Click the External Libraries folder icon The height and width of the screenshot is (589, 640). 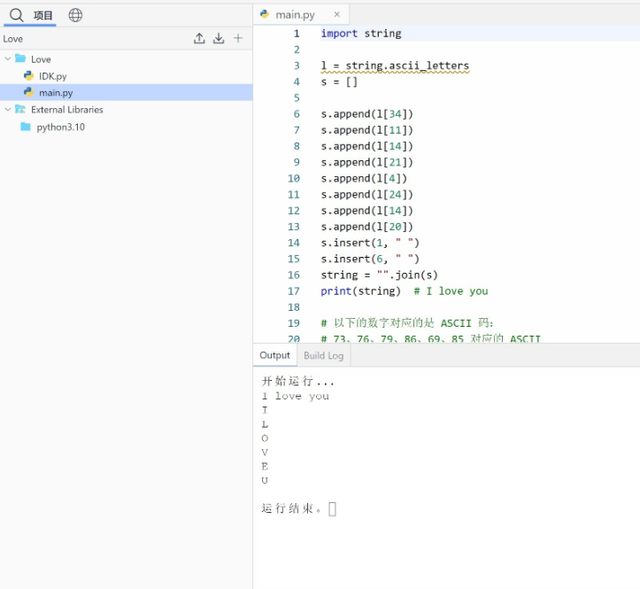20,109
